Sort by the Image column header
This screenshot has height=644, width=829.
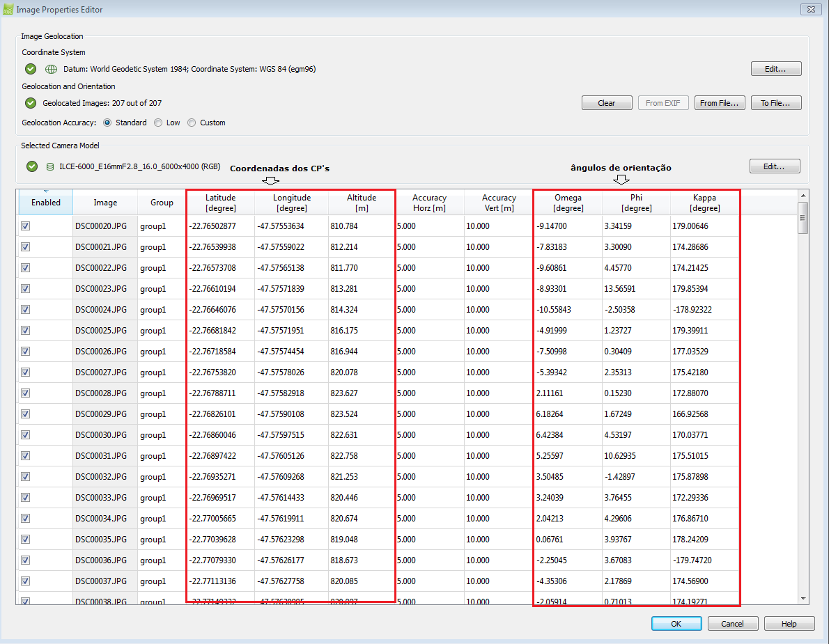click(105, 203)
